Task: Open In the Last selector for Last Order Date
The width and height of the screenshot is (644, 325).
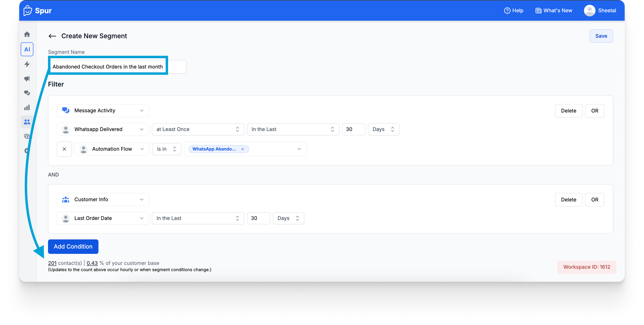Action: [x=198, y=218]
